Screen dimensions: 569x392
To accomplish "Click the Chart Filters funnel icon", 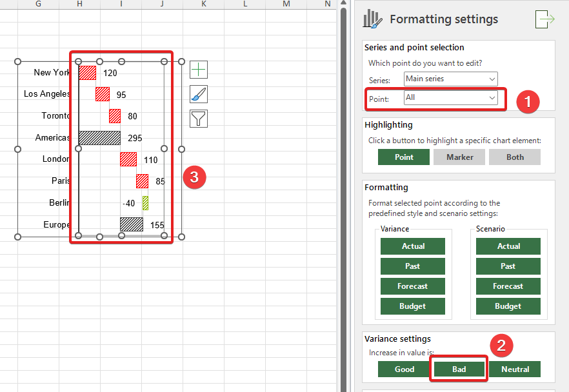I will [199, 119].
